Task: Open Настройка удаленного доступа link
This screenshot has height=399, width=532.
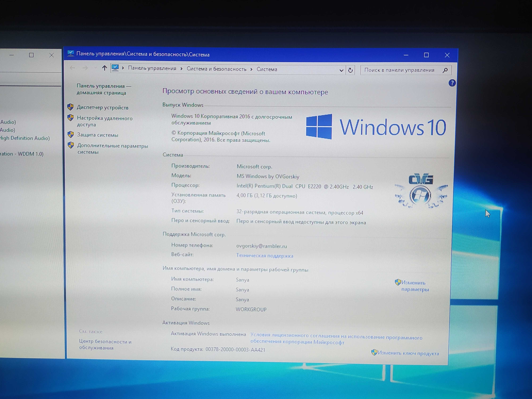Action: click(105, 121)
